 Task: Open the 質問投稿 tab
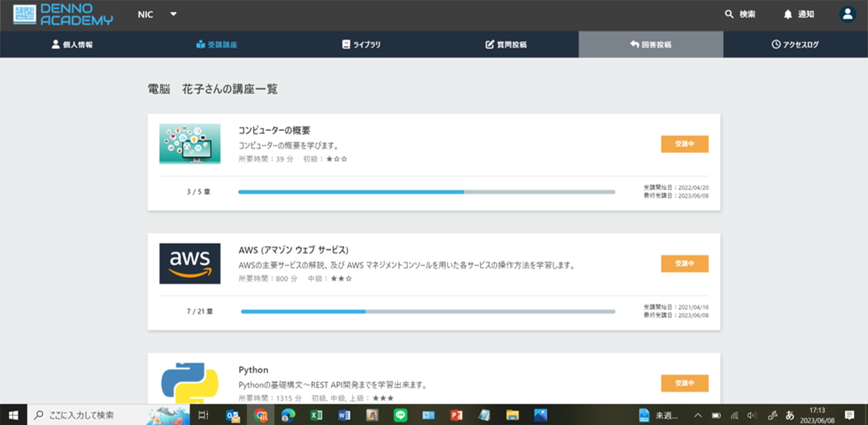point(506,44)
